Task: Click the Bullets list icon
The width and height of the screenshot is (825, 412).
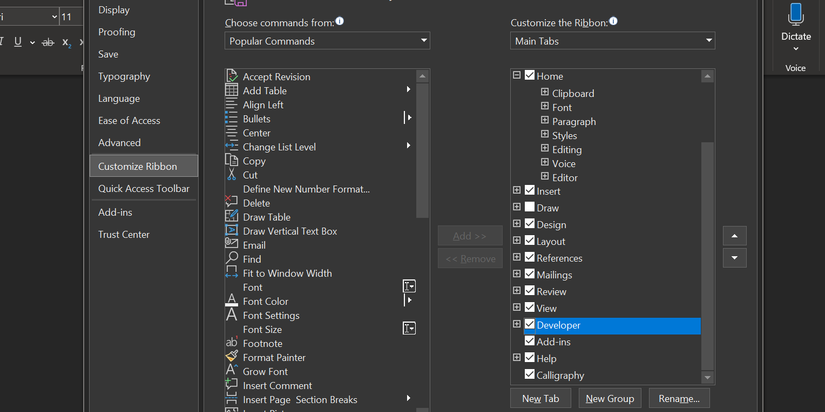Action: pyautogui.click(x=232, y=118)
